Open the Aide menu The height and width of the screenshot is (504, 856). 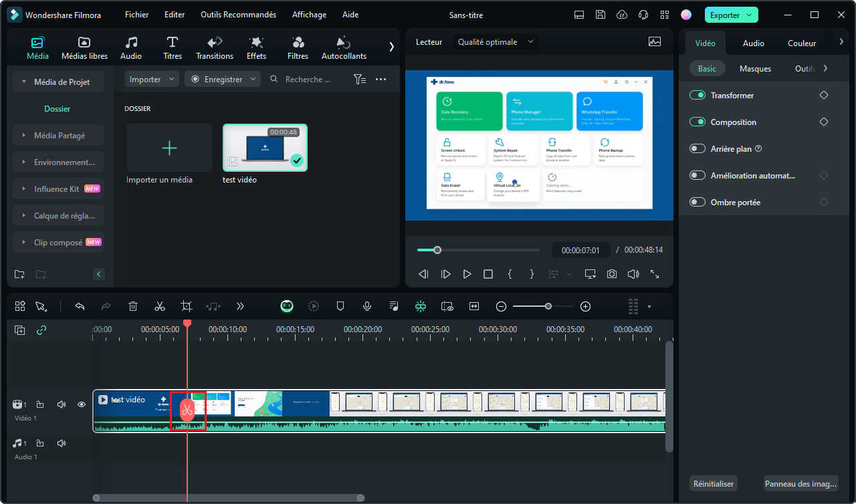point(350,15)
